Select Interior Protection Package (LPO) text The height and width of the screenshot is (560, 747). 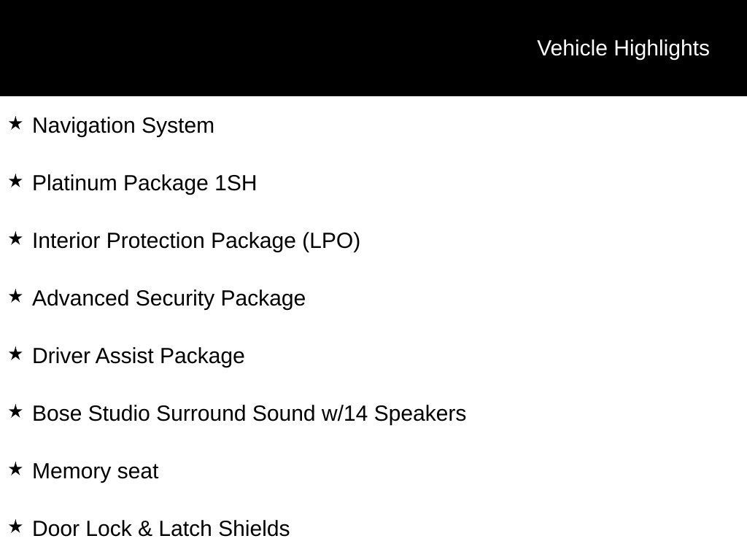(196, 241)
